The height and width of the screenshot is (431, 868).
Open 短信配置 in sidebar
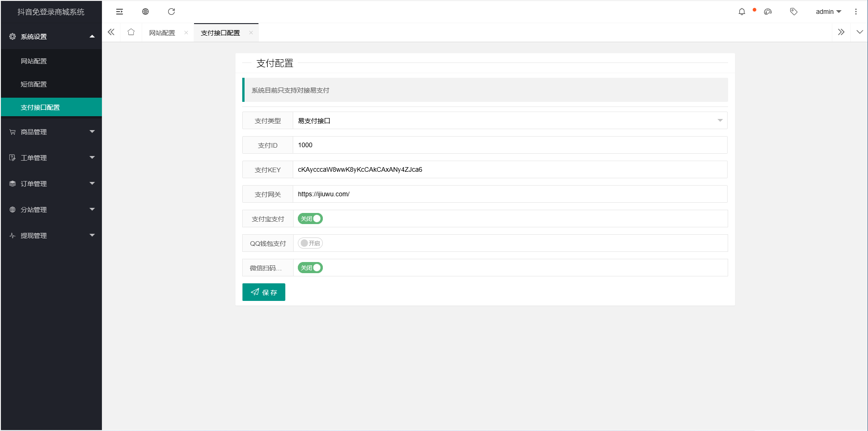(x=51, y=84)
